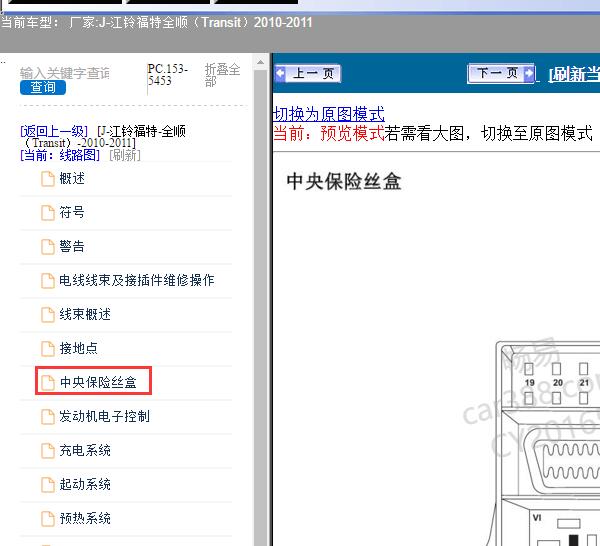Click the 电线线束及接插件维修操作 page icon

[48, 281]
